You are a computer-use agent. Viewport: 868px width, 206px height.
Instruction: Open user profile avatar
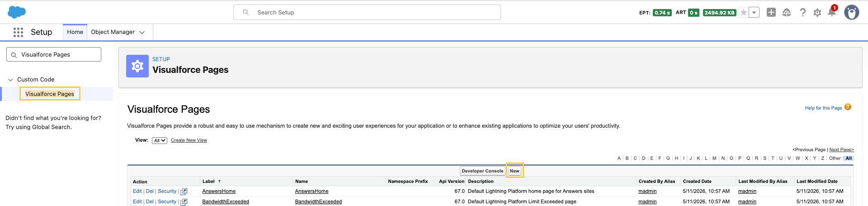pos(852,13)
